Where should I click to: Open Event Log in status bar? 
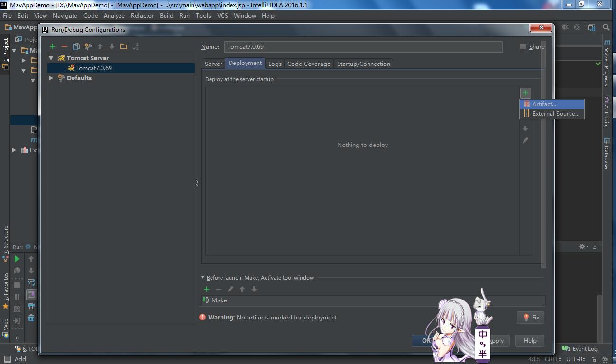click(x=579, y=349)
